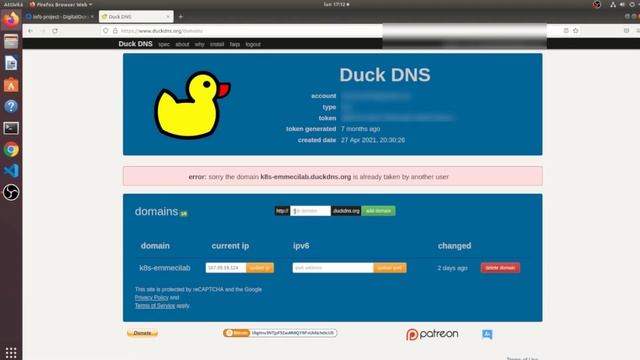640x360 pixels.
Task: Bookmark this page with star icon
Action: (576, 31)
